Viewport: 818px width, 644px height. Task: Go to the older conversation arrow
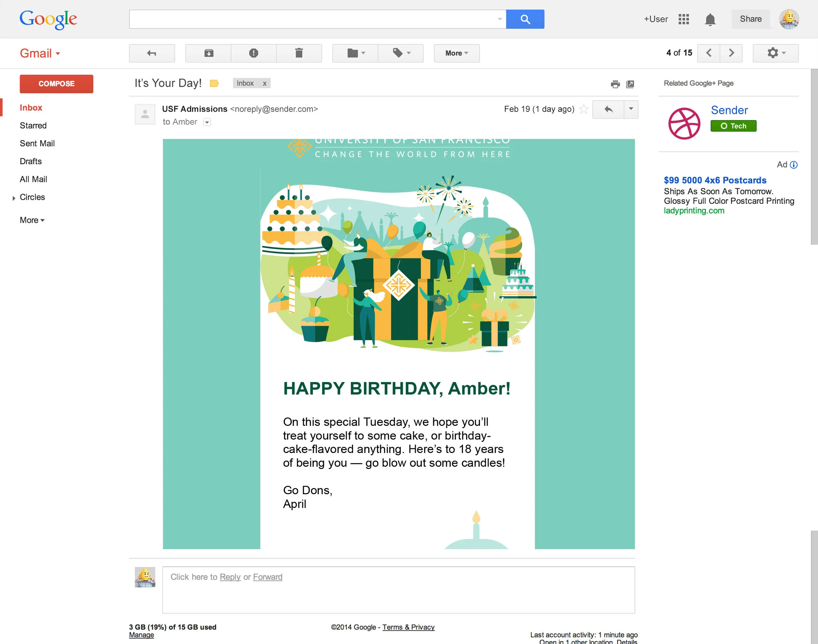[731, 53]
